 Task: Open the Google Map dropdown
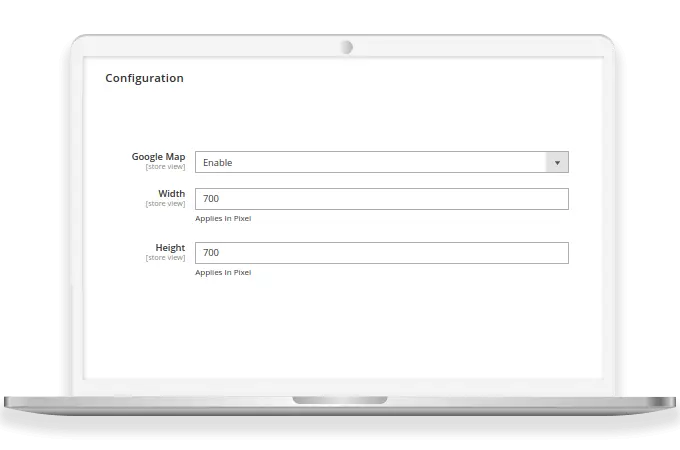coord(380,162)
